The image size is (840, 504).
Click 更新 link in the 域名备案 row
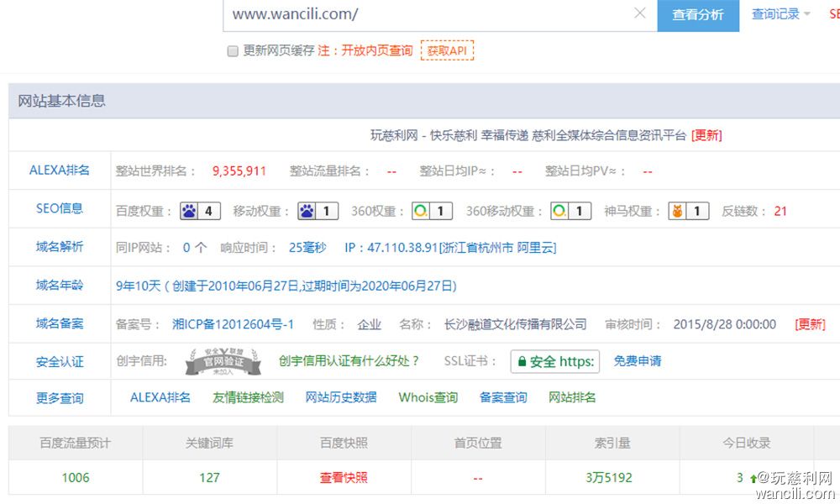click(810, 324)
